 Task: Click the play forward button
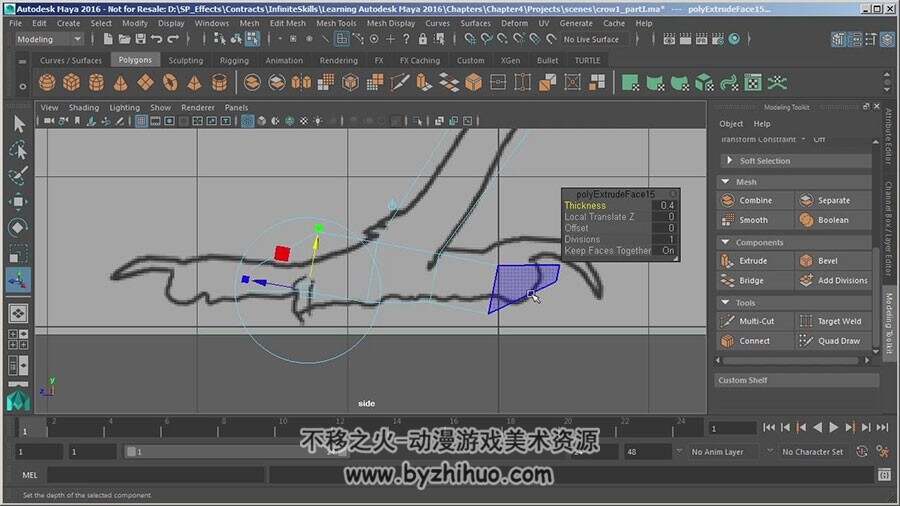pyautogui.click(x=834, y=427)
